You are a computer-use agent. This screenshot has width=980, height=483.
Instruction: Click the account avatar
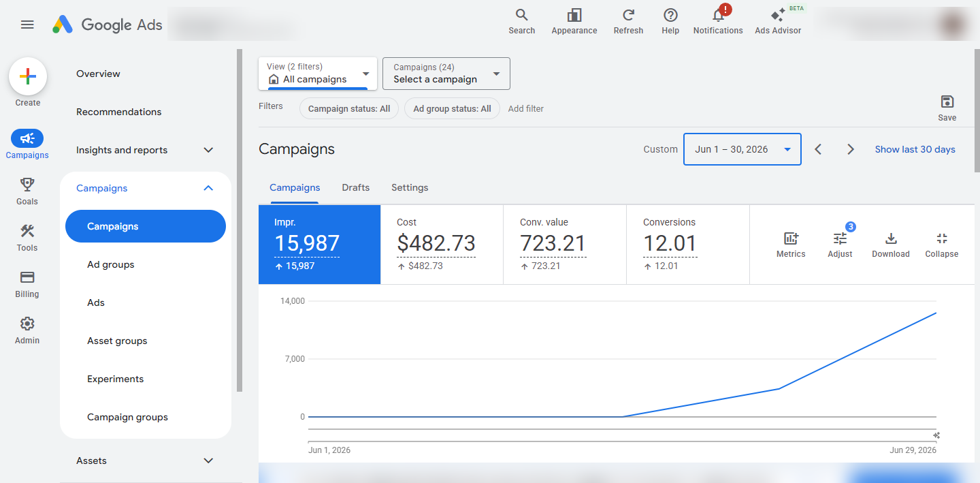tap(951, 24)
